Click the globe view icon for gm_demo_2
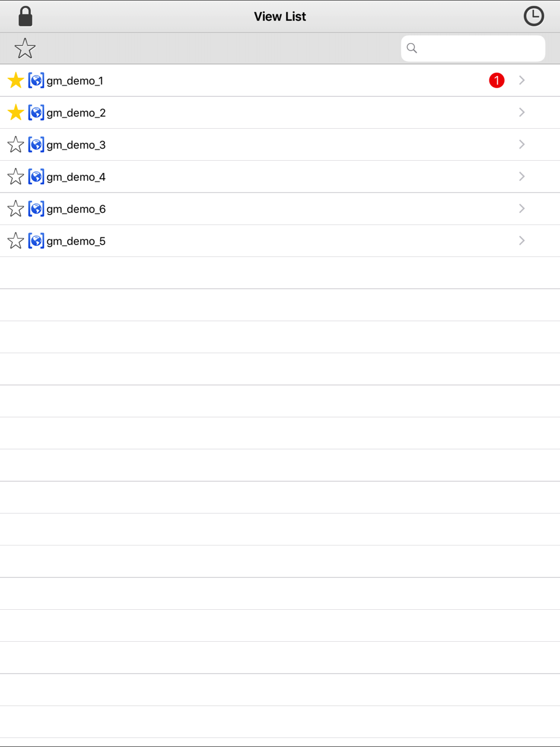Screen dimensions: 560x747 (36, 113)
